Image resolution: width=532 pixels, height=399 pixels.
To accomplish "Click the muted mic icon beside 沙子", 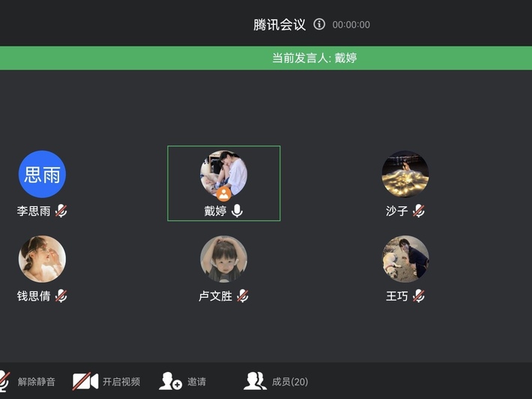I will pyautogui.click(x=419, y=211).
